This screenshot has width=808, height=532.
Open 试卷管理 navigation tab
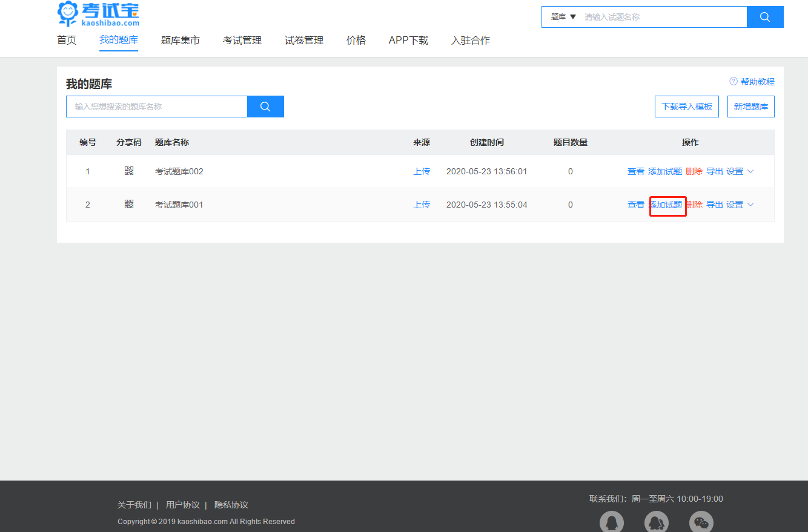(x=304, y=41)
